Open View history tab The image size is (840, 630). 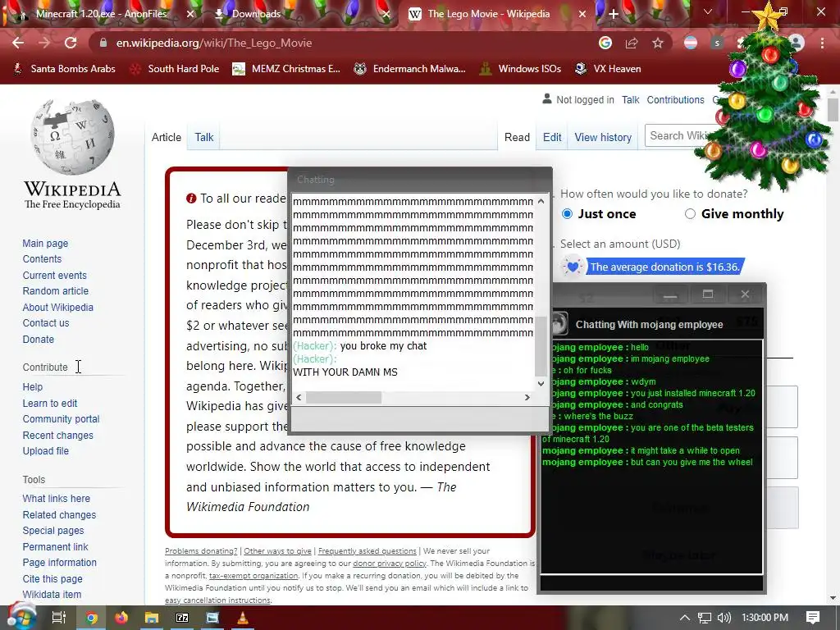pyautogui.click(x=603, y=137)
